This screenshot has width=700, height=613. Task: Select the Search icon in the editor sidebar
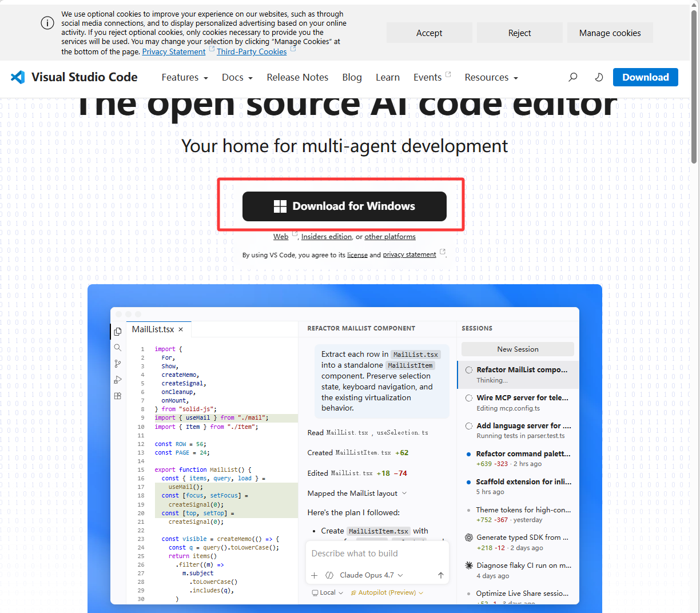point(118,348)
